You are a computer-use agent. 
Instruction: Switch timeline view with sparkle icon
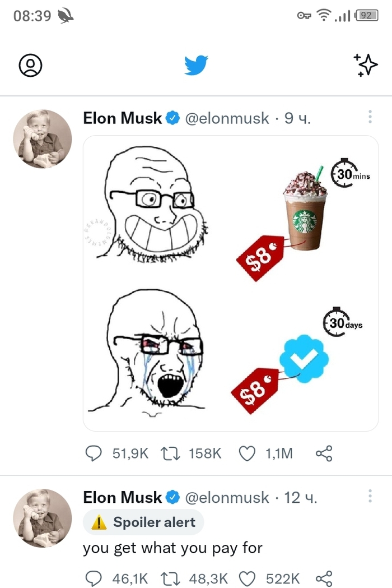coord(366,65)
